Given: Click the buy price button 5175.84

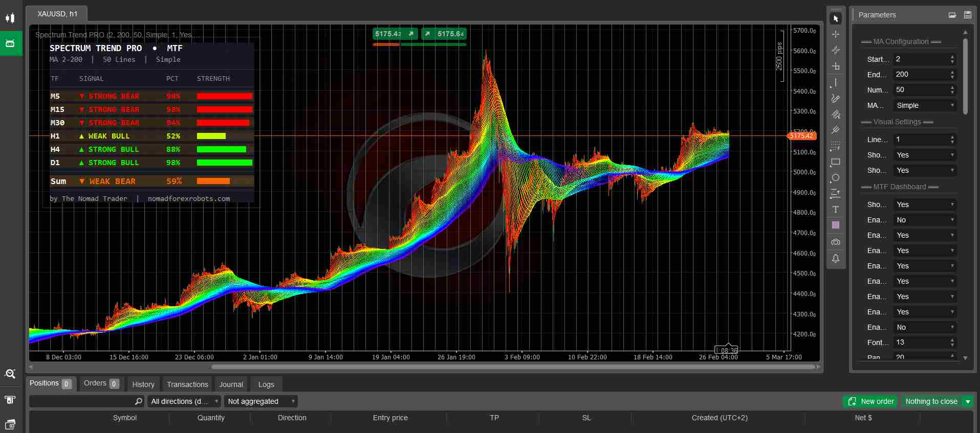Looking at the screenshot, I should click(444, 34).
